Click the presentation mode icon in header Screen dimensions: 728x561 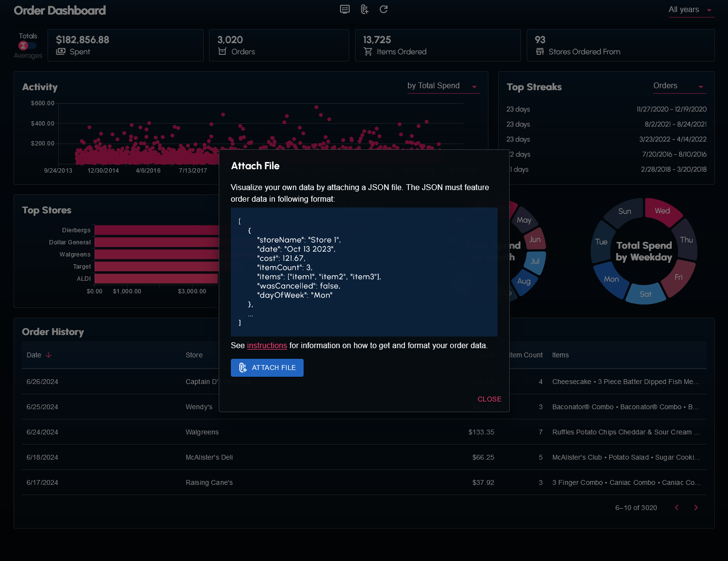pyautogui.click(x=345, y=9)
